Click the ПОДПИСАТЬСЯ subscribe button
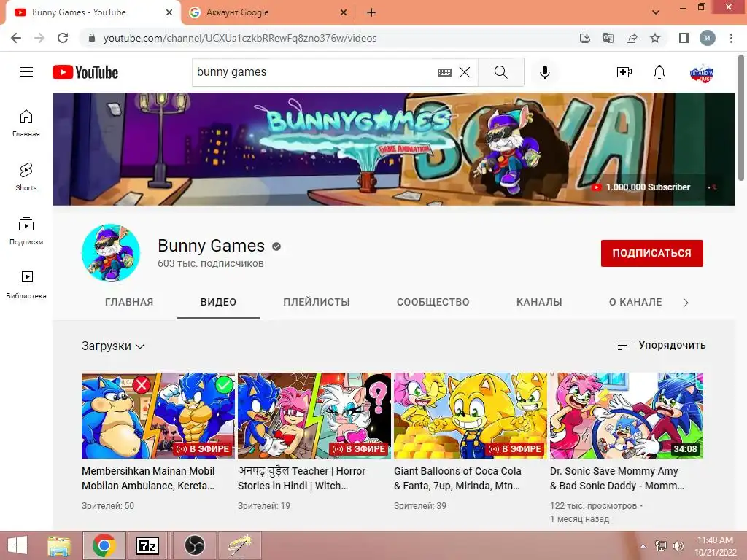The image size is (747, 560). click(x=651, y=253)
